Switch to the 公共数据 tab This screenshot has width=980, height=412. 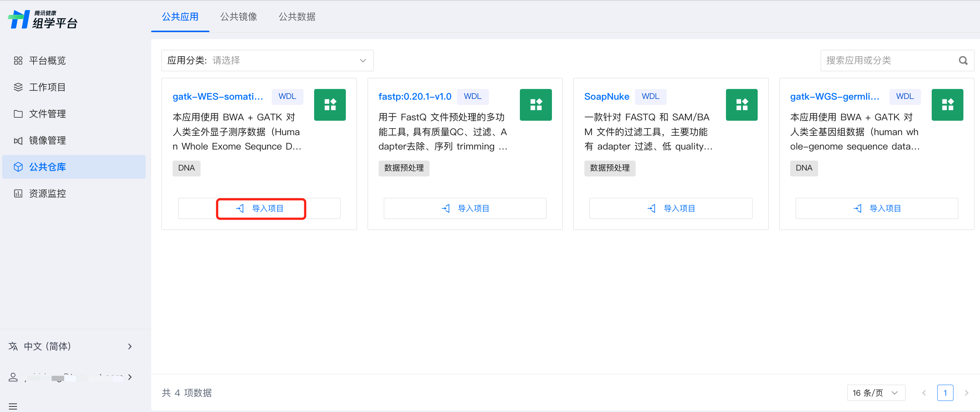point(297,17)
